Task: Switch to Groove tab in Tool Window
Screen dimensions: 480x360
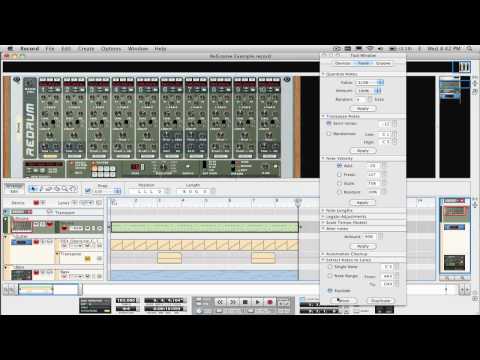Action: [383, 63]
